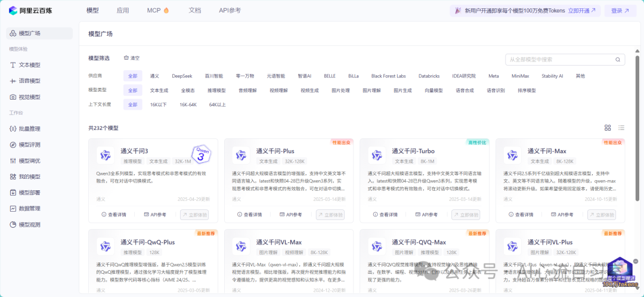Filter model type by 文本生成
Image resolution: width=644 pixels, height=297 pixels.
(x=159, y=91)
